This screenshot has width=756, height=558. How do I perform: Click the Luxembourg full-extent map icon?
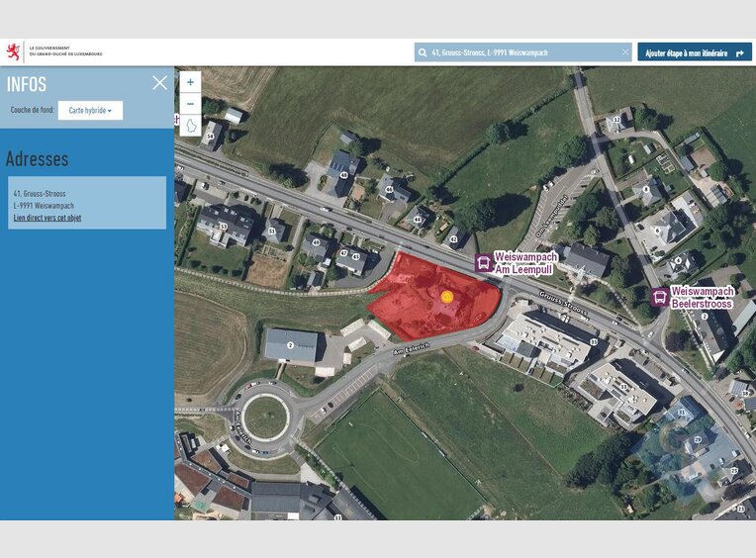tap(190, 126)
